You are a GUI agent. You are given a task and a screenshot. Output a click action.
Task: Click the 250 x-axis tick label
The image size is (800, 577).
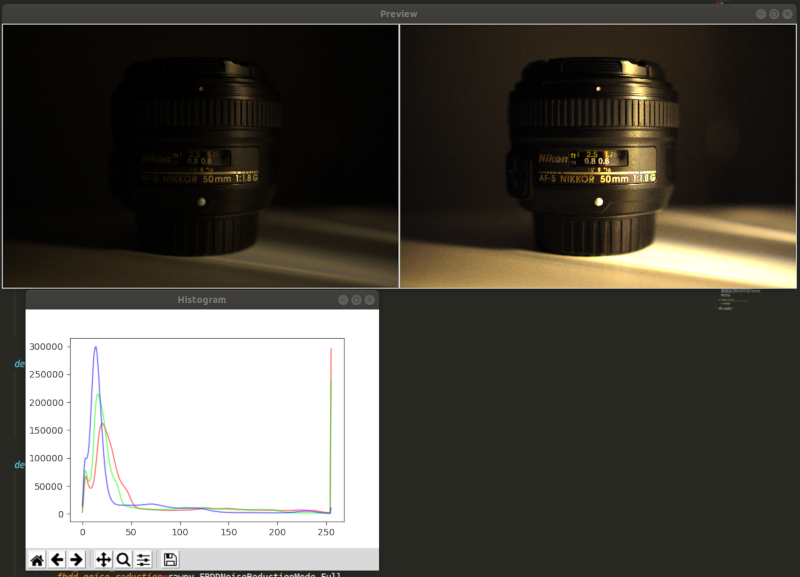[x=326, y=532]
